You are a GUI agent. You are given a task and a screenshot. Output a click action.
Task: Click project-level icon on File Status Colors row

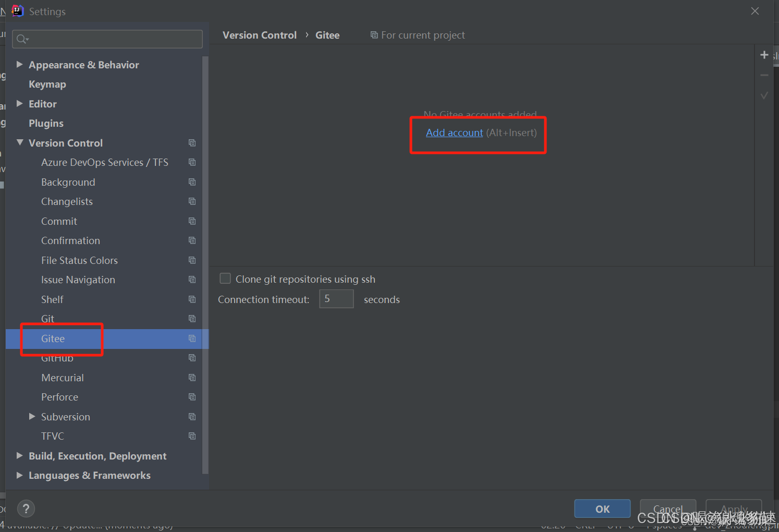pyautogui.click(x=192, y=260)
